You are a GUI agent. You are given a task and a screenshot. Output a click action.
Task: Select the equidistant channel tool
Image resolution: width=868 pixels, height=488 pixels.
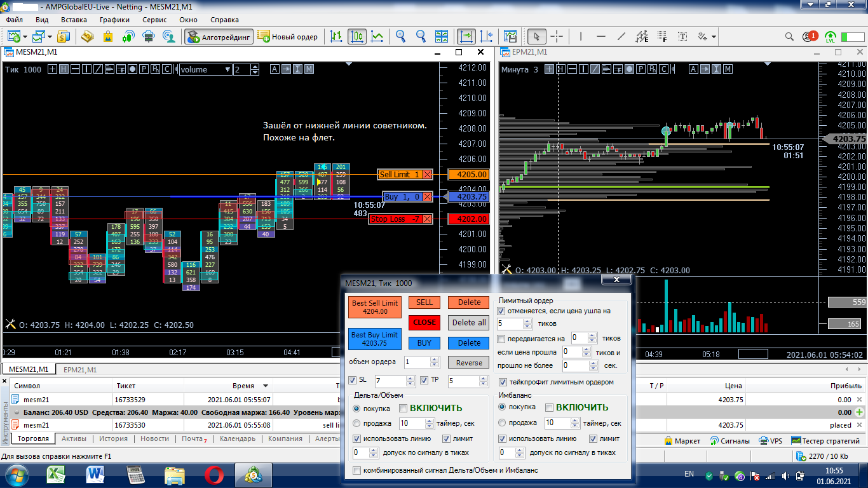[642, 36]
